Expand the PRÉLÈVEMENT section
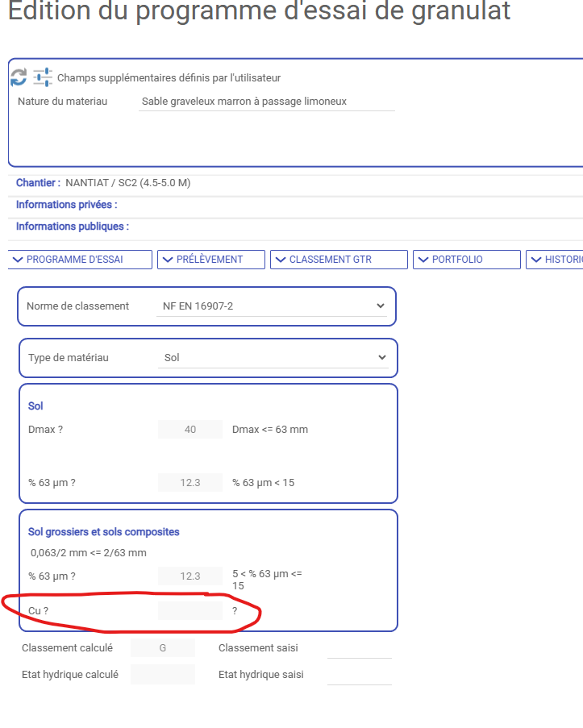The image size is (583, 728). tap(210, 260)
